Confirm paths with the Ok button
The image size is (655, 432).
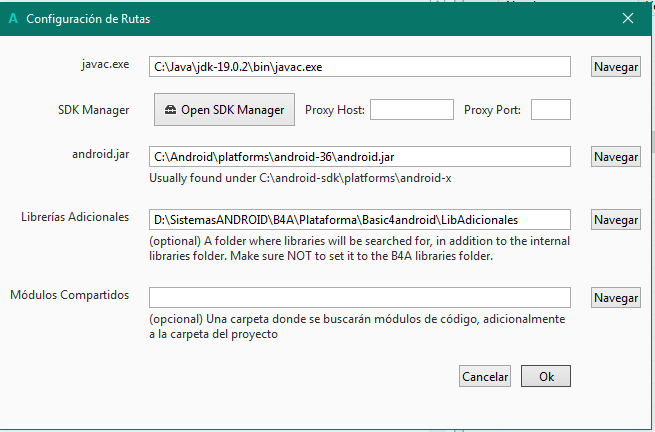tap(546, 377)
